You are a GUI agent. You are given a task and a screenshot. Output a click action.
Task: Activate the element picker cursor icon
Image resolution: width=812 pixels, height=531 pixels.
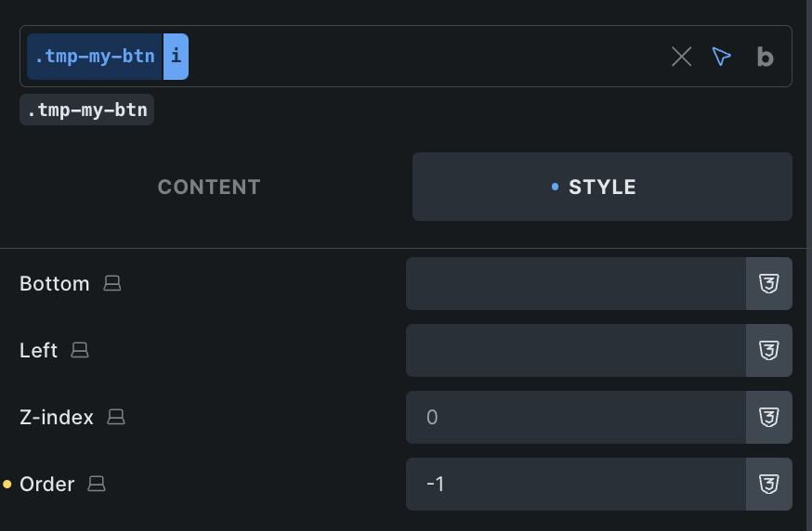(x=721, y=57)
